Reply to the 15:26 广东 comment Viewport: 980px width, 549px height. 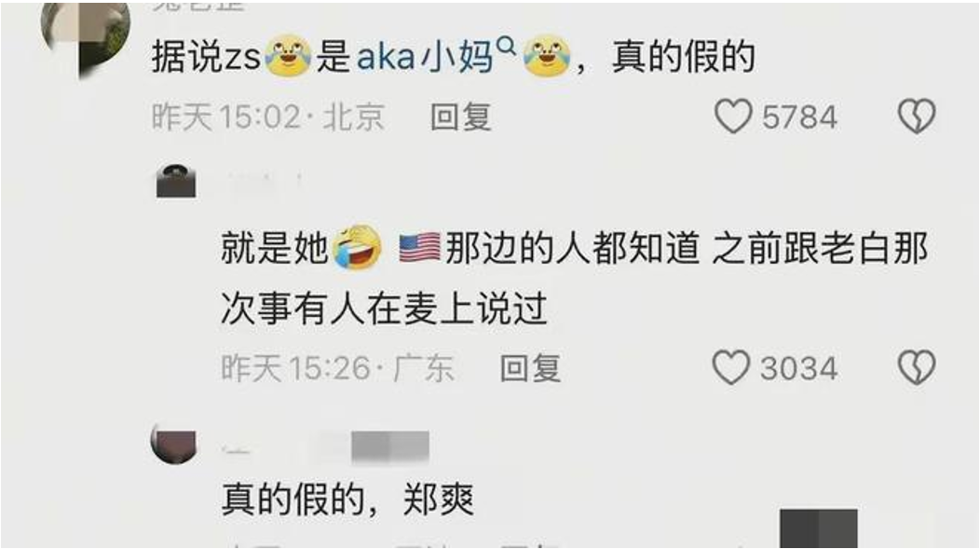pos(530,367)
